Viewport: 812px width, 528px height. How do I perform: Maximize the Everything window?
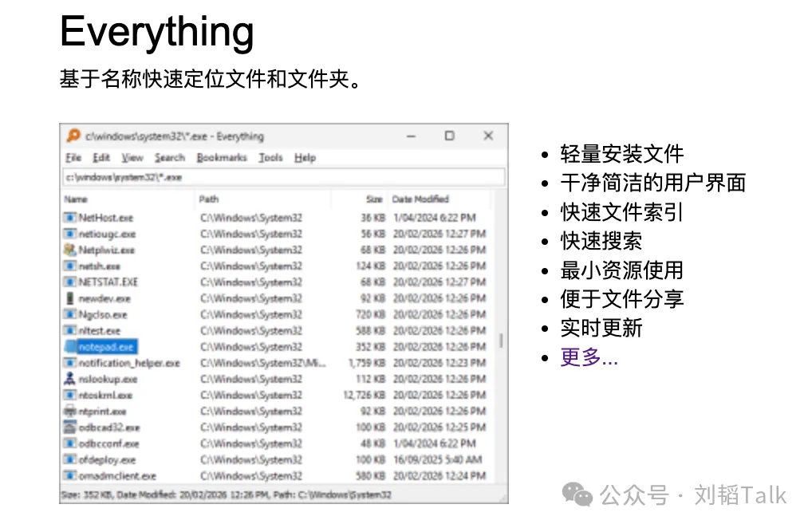pos(450,136)
